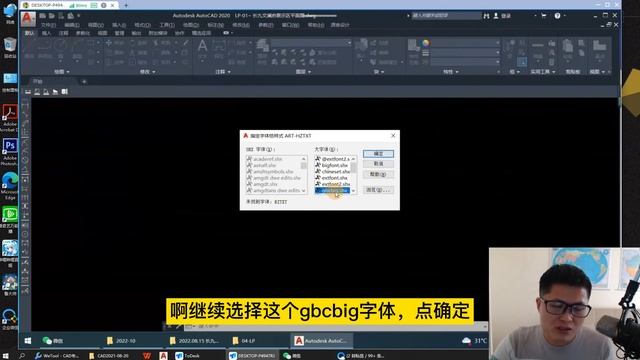Open the 标注(N) menu
The height and width of the screenshot is (360, 640).
tap(216, 25)
